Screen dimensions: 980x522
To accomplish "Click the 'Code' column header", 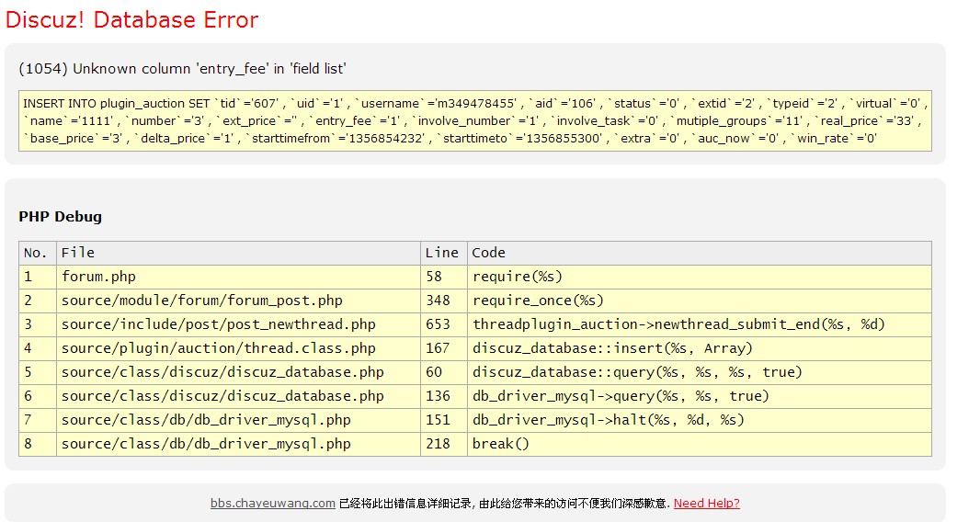I will pos(700,253).
